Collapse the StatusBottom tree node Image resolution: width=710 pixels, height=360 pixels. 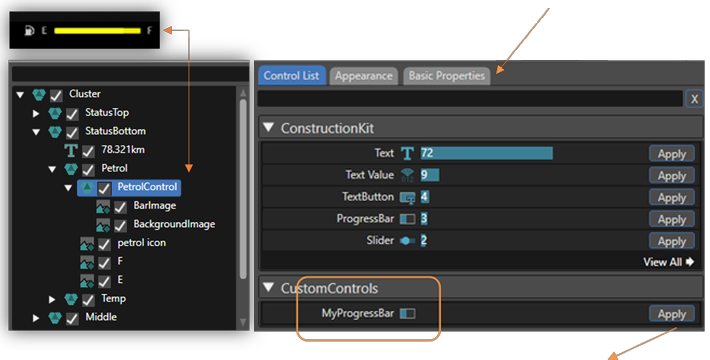pos(36,132)
